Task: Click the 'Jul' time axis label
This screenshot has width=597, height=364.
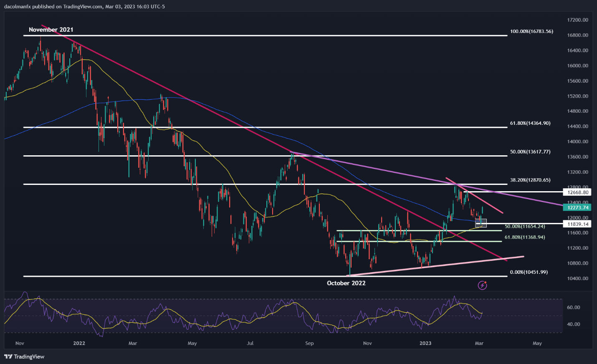Action: [x=250, y=343]
